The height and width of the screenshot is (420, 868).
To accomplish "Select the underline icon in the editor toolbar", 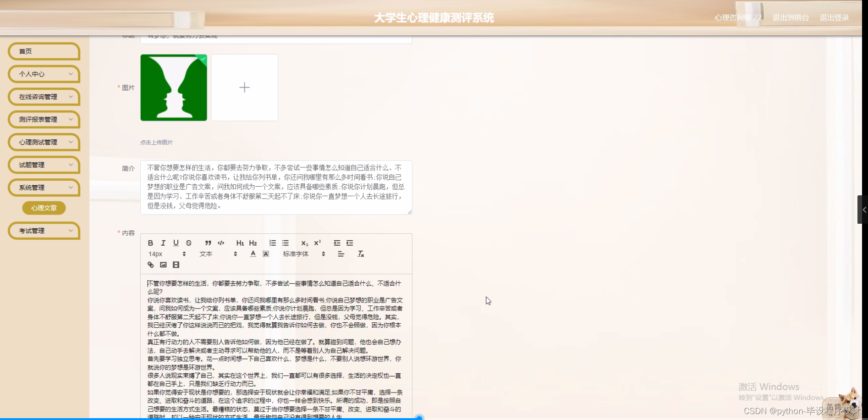I will (x=176, y=243).
